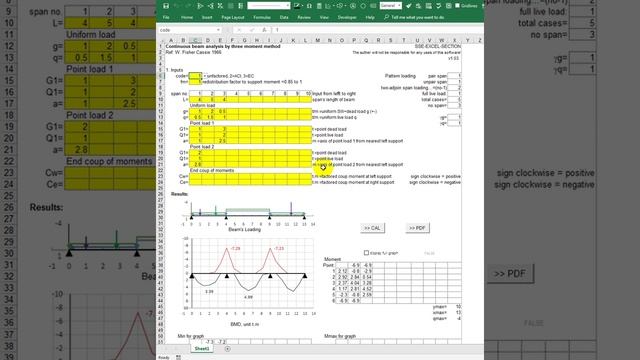Click the >> PDF button in background zoomed view

click(x=510, y=273)
